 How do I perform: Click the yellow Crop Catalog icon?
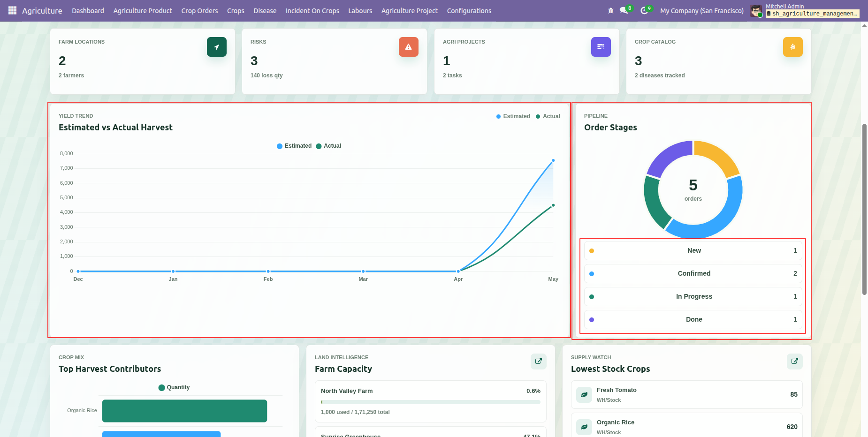pos(793,47)
